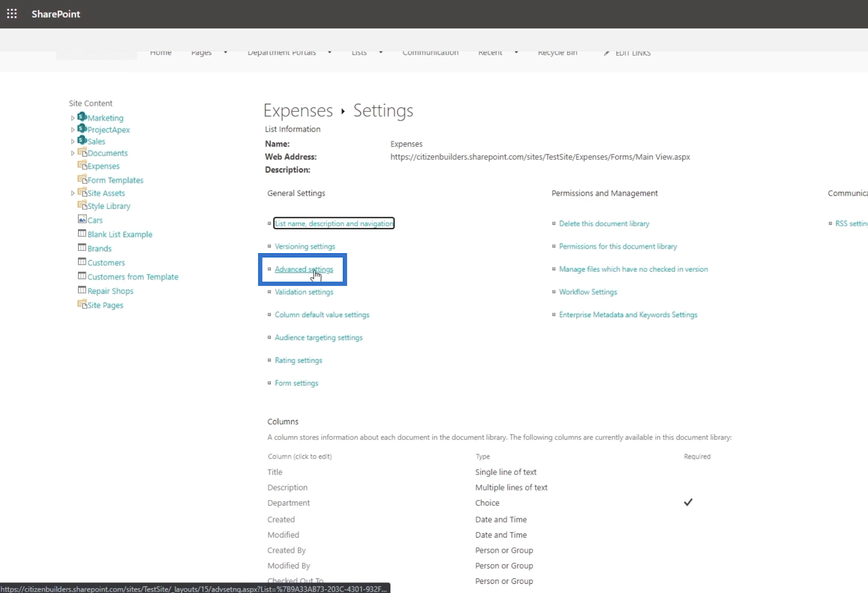Viewport: 868px width, 593px height.
Task: Edit the Created By column
Action: pos(286,550)
